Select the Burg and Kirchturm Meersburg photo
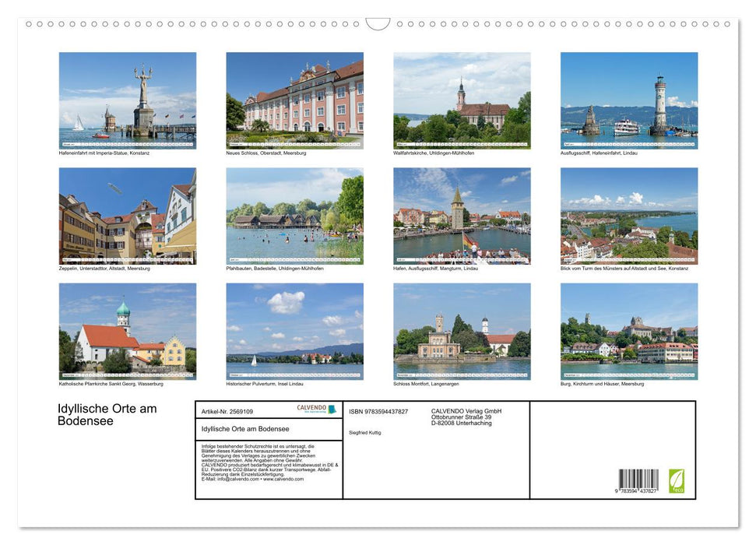The width and height of the screenshot is (756, 545). tap(629, 332)
